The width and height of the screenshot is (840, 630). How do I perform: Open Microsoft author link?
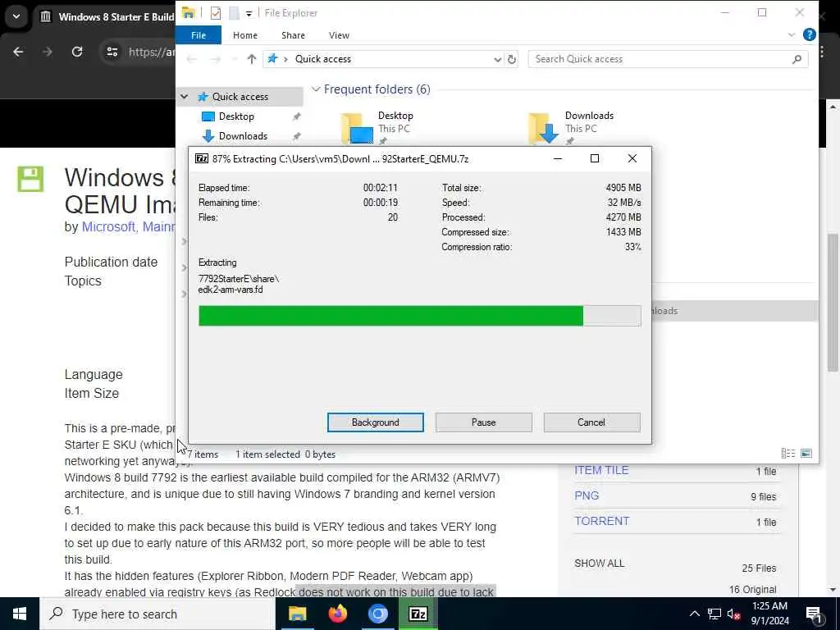click(x=107, y=226)
